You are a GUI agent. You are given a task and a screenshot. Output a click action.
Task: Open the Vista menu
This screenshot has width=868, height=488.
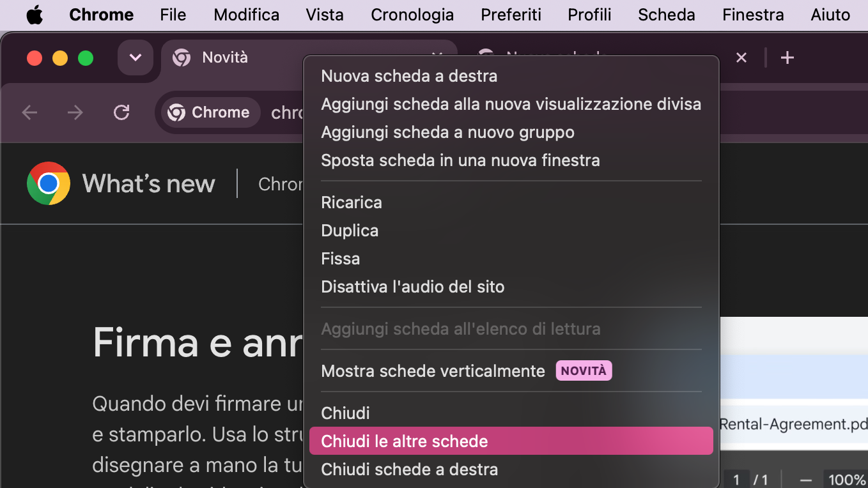(x=325, y=15)
